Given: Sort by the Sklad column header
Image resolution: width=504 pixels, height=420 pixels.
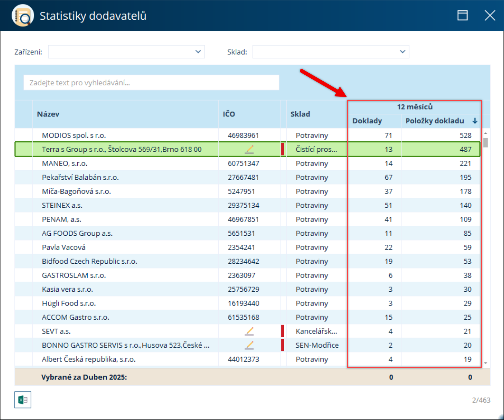Looking at the screenshot, I should (300, 114).
